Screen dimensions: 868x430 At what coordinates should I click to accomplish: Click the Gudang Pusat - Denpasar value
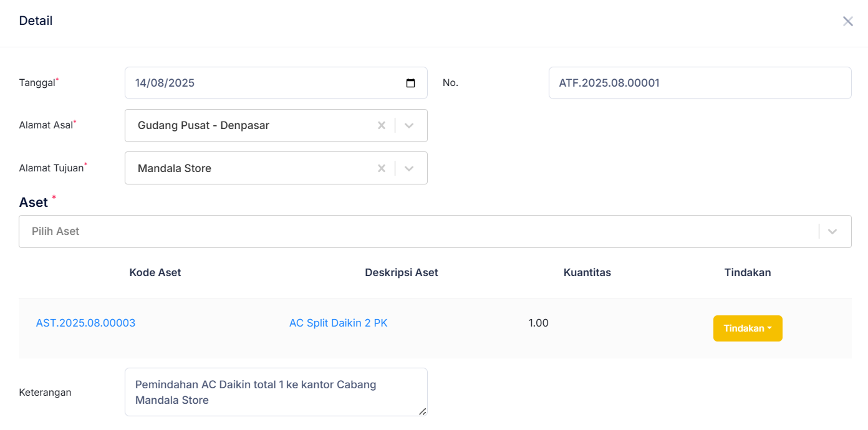coord(203,125)
